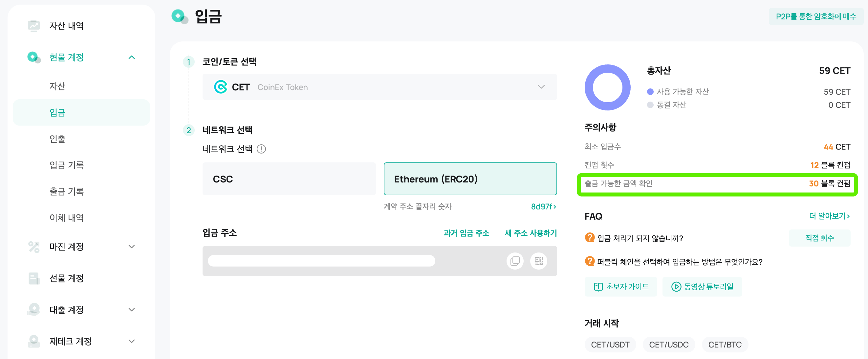Image resolution: width=868 pixels, height=359 pixels.
Task: Choose the CET/USDT trading pair chip
Action: [610, 345]
